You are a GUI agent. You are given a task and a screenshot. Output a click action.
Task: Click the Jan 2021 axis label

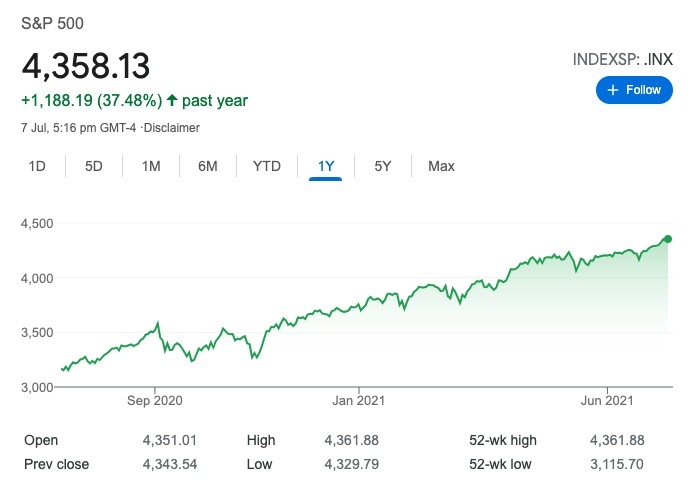(358, 401)
